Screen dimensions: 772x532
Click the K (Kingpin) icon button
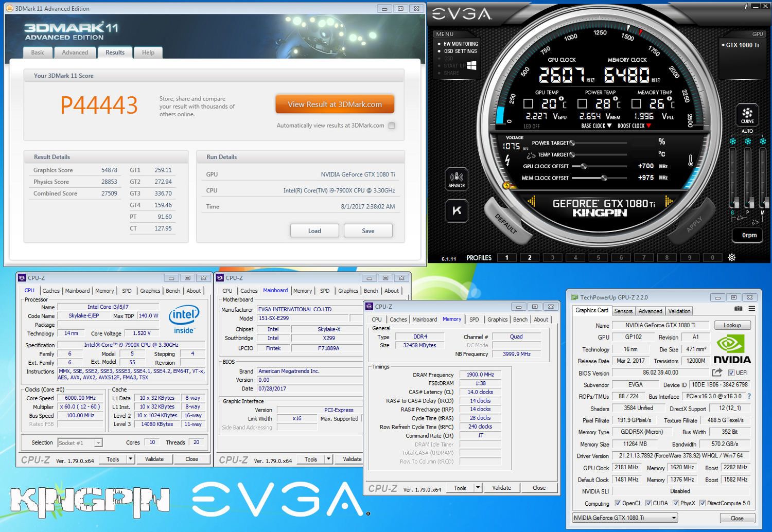tap(457, 210)
